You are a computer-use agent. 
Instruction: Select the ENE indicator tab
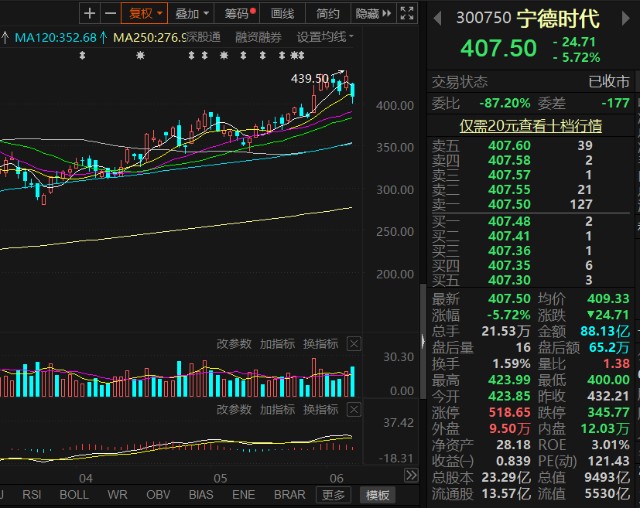tap(244, 495)
